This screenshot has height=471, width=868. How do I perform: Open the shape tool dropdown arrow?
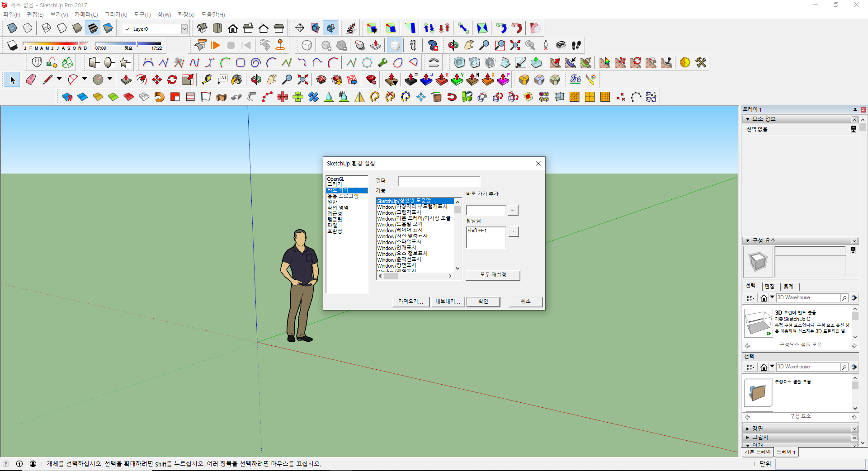click(x=109, y=79)
